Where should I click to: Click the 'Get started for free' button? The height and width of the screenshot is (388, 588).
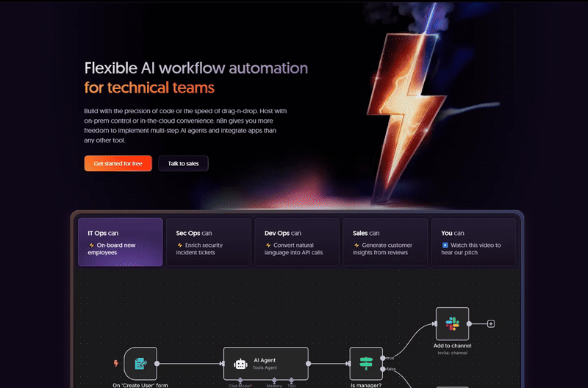[118, 163]
